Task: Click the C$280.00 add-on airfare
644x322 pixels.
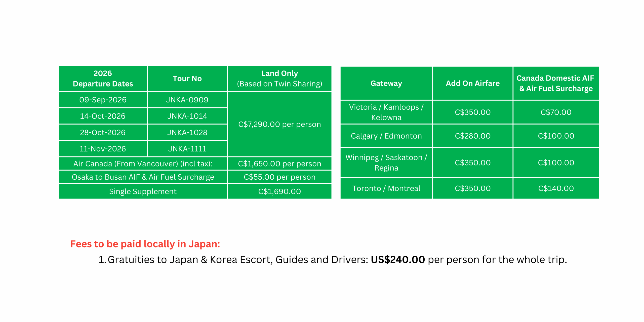Action: [x=472, y=136]
